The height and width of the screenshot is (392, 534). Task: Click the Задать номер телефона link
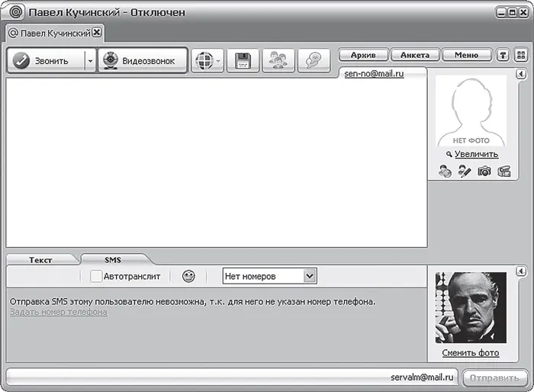(x=59, y=312)
